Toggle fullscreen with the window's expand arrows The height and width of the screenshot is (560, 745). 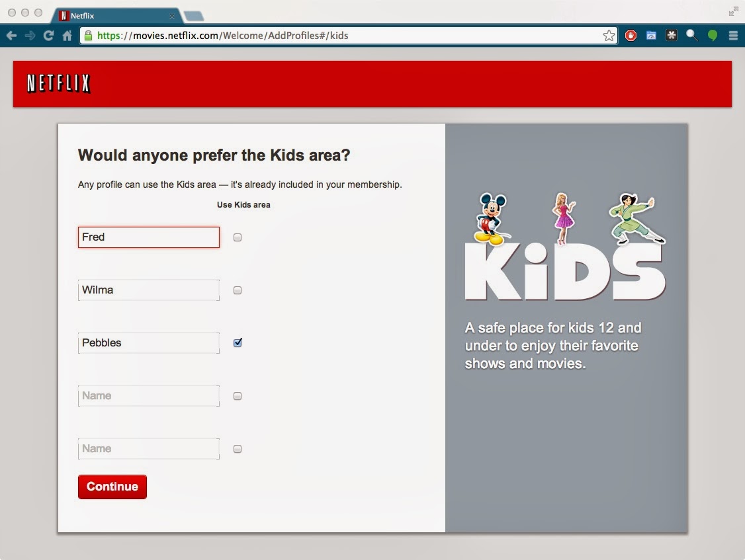[733, 12]
